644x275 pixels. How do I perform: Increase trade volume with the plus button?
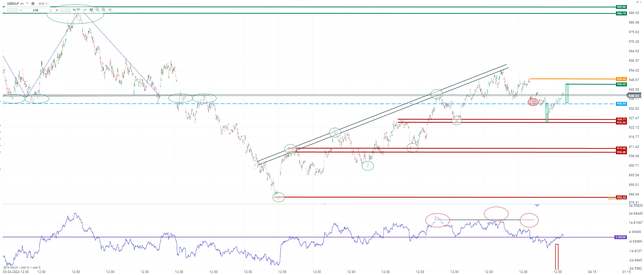(57, 10)
